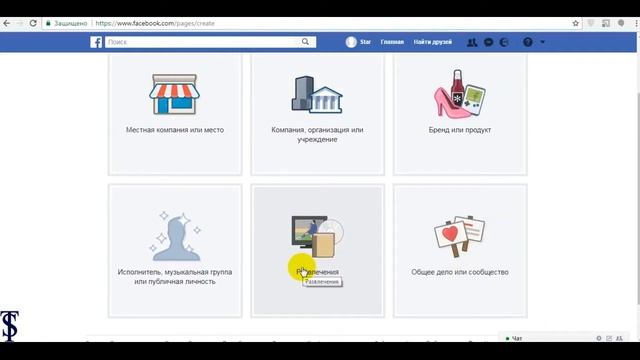Screen dimensions: 640x360
Task: Click 'Бренд или продукт' label
Action: point(460,130)
